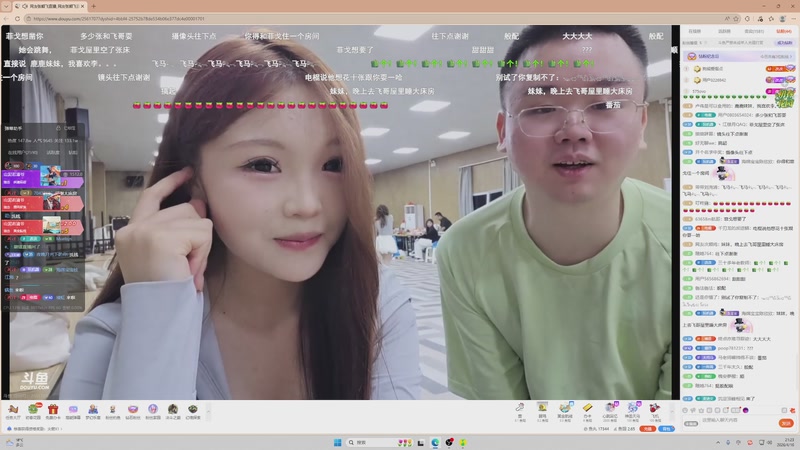Viewport: 800px width, 450px height.
Task: Open the dark warrior portrait activity icon
Action: [x=172, y=411]
